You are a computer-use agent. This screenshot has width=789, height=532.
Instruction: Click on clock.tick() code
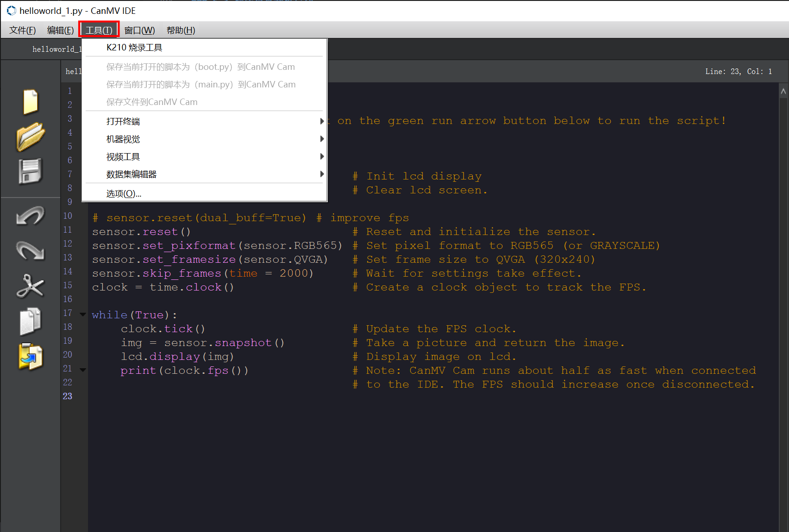163,328
